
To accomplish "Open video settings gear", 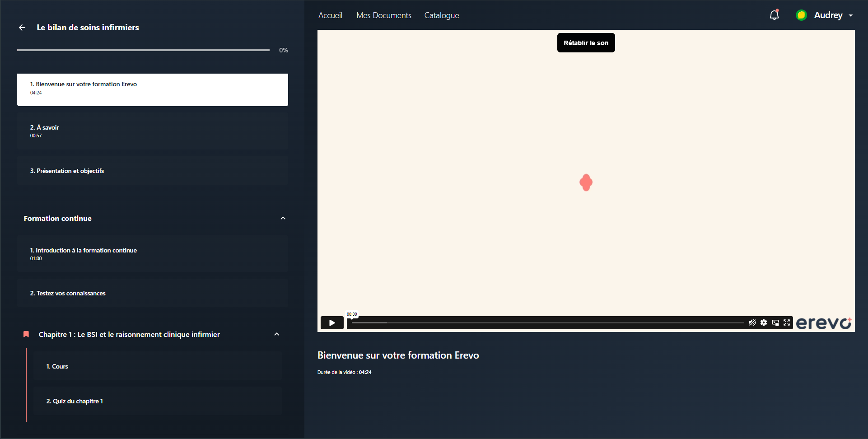I will (x=764, y=322).
